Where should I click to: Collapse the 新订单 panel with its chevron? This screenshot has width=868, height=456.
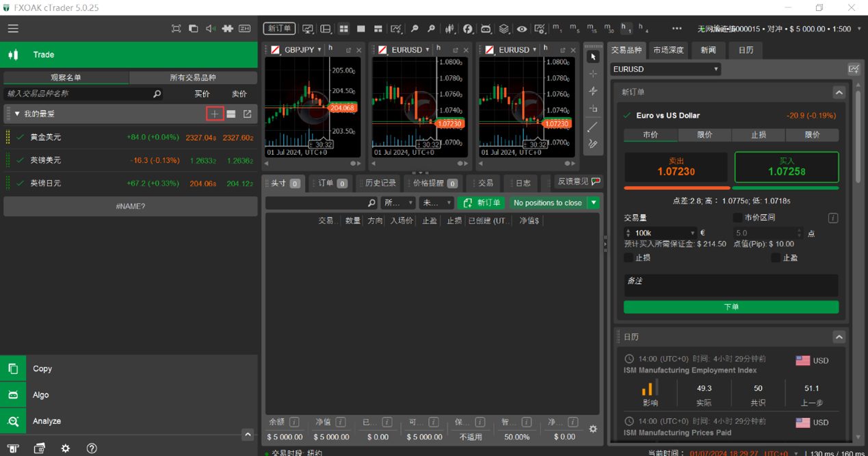(x=839, y=92)
